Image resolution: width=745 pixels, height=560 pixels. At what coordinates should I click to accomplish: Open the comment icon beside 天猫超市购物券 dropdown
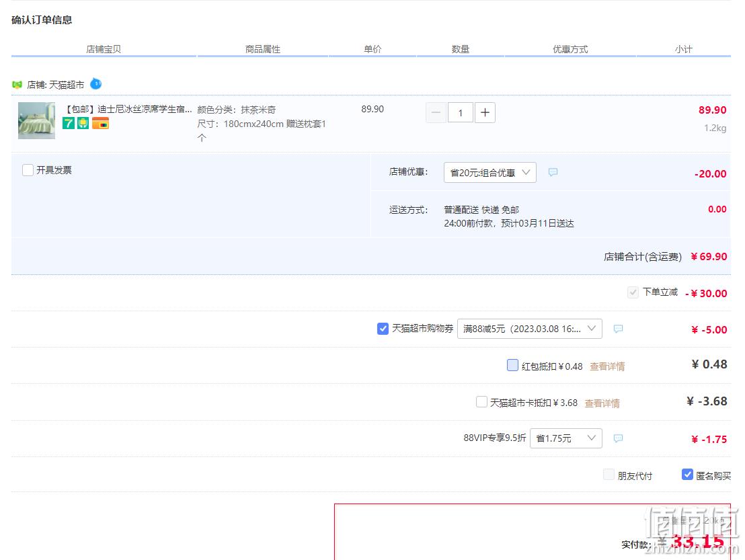618,329
